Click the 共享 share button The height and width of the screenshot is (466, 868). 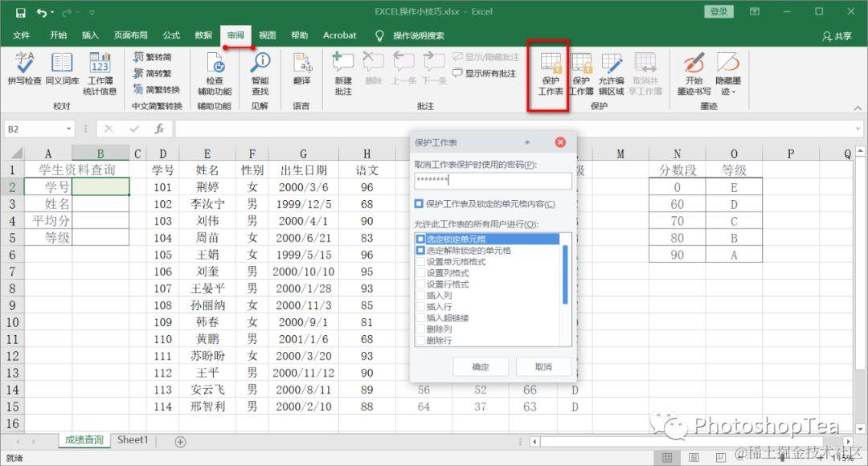point(837,35)
